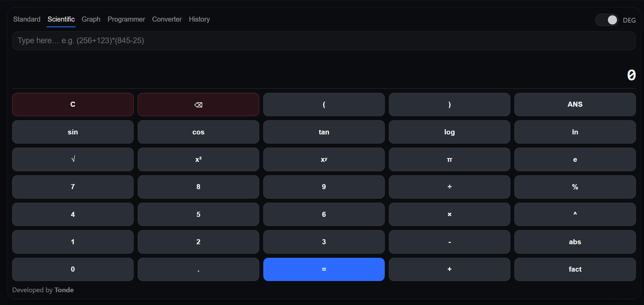Click the fact factorial button

tap(575, 269)
